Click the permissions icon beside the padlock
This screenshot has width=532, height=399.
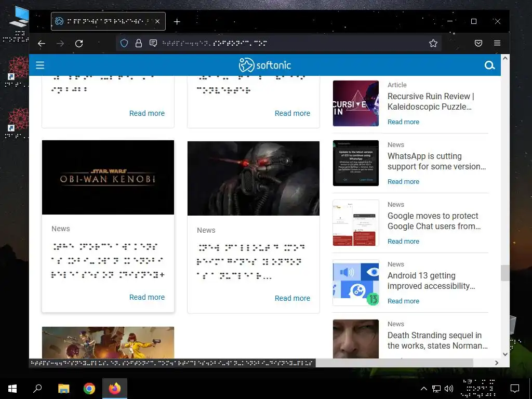click(x=153, y=43)
